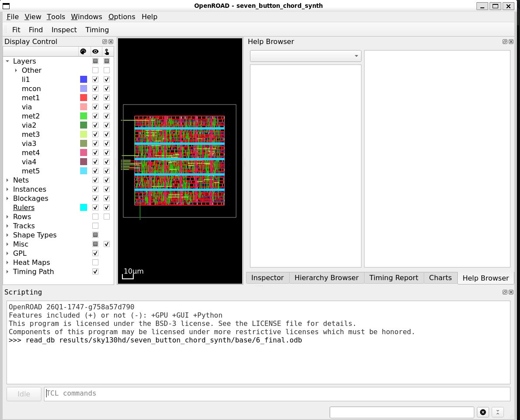The height and width of the screenshot is (420, 520).
Task: Hide the met1 layer visibility
Action: (x=95, y=98)
